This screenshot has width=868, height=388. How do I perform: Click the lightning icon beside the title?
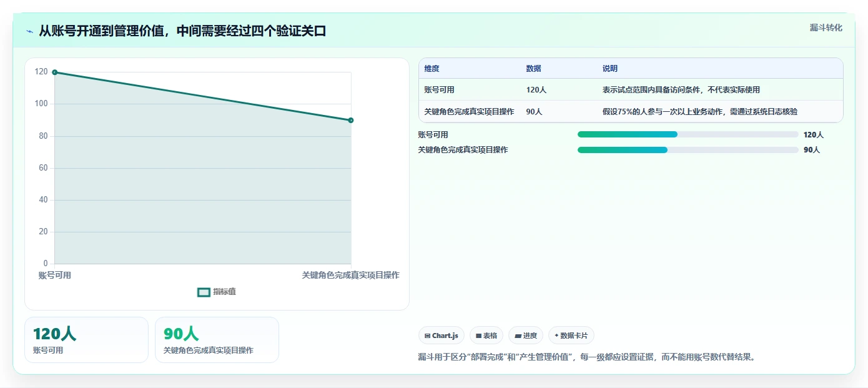click(29, 31)
